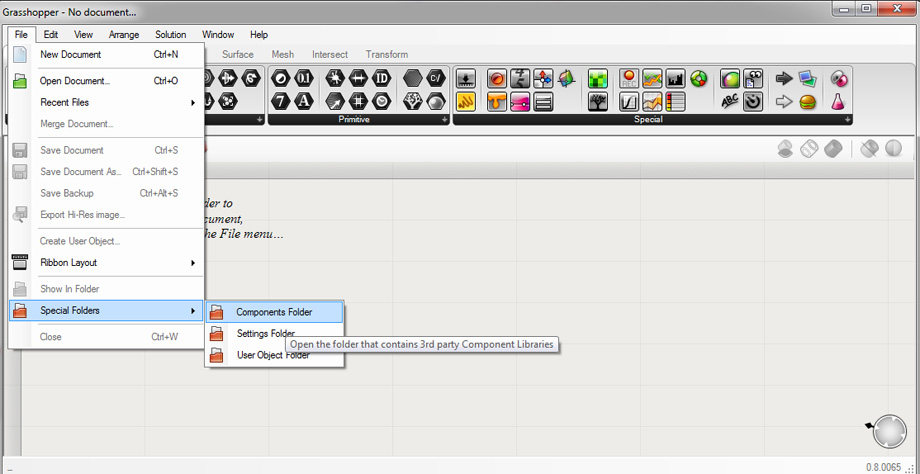Image resolution: width=920 pixels, height=474 pixels.
Task: Select the 0.1 Number parameter icon
Action: [x=303, y=78]
